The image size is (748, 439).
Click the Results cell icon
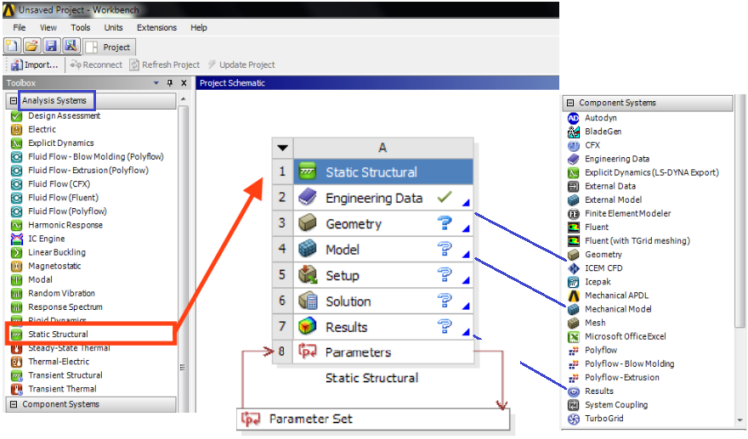pos(308,327)
